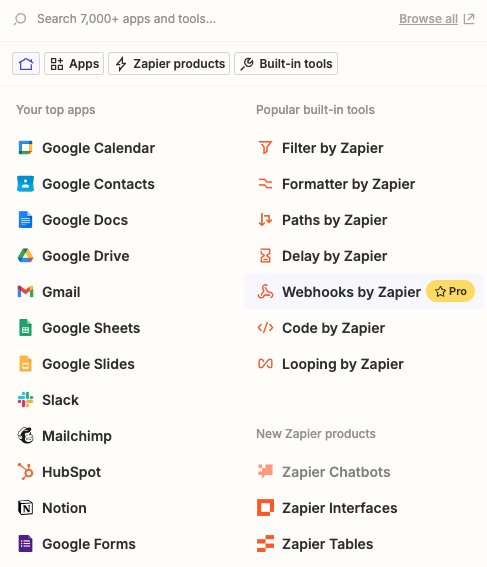Choose the Mailchimp monkey icon
487x567 pixels.
(25, 436)
